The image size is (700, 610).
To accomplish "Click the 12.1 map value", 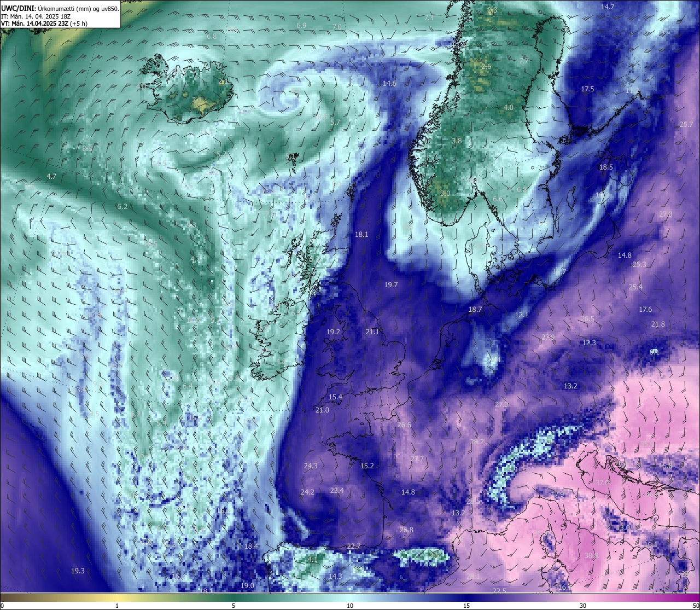I will point(522,315).
